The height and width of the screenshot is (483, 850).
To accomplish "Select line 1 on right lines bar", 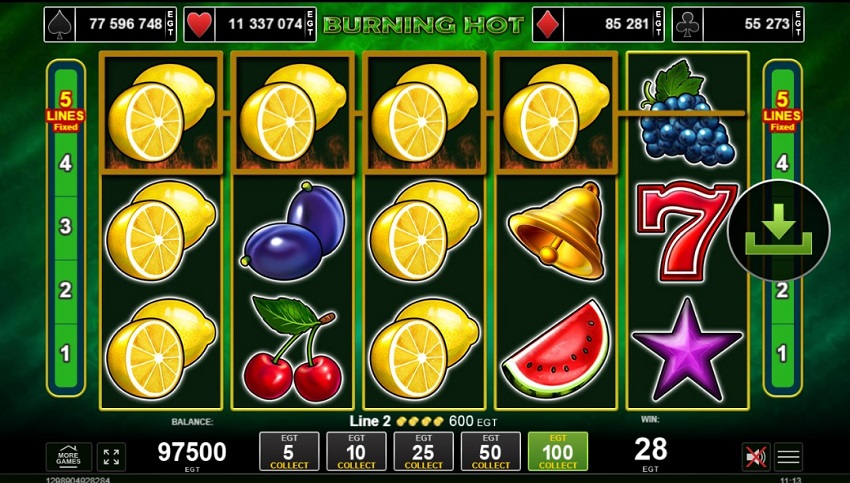I will click(782, 353).
